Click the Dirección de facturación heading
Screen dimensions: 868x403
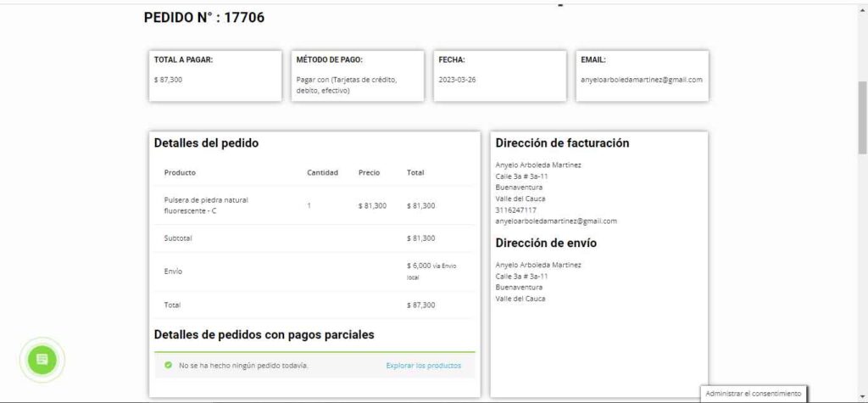point(562,143)
